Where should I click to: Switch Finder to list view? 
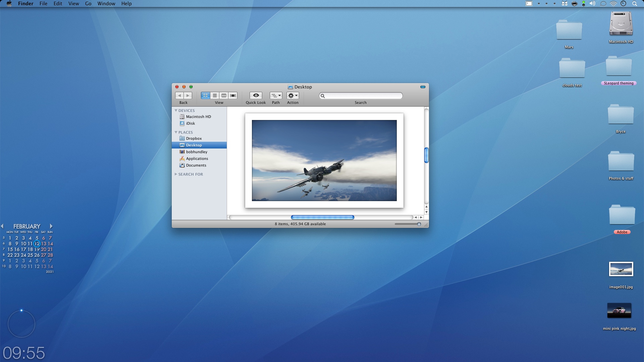coord(215,96)
